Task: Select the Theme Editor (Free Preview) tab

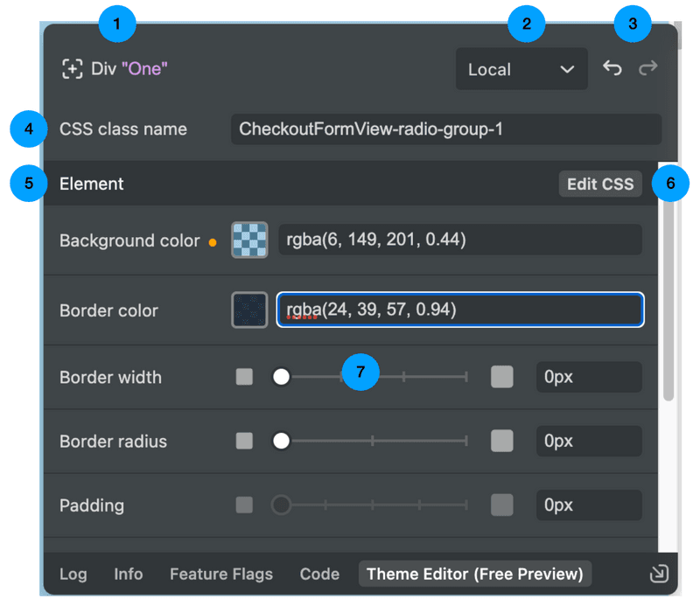Action: coord(475,575)
